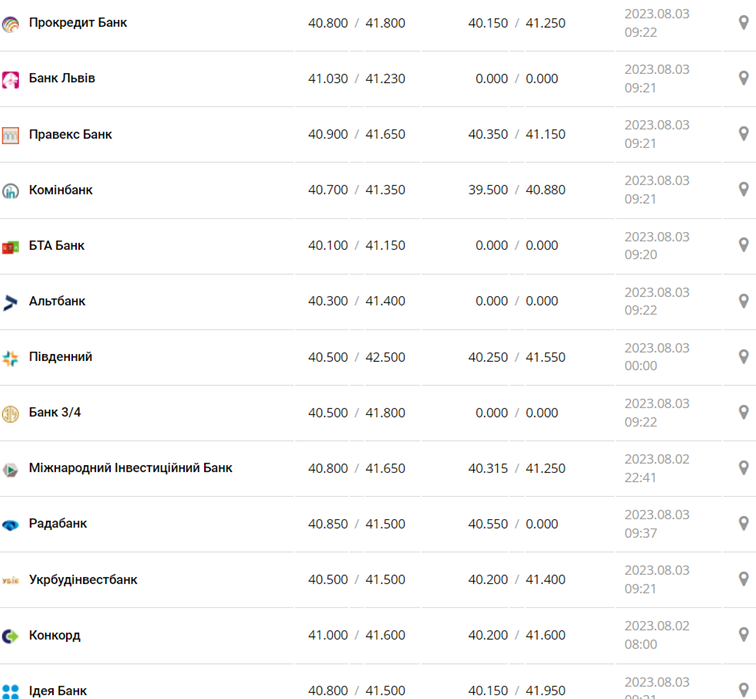Click the Радабанк logo icon
The height and width of the screenshot is (699, 756).
coord(10,524)
